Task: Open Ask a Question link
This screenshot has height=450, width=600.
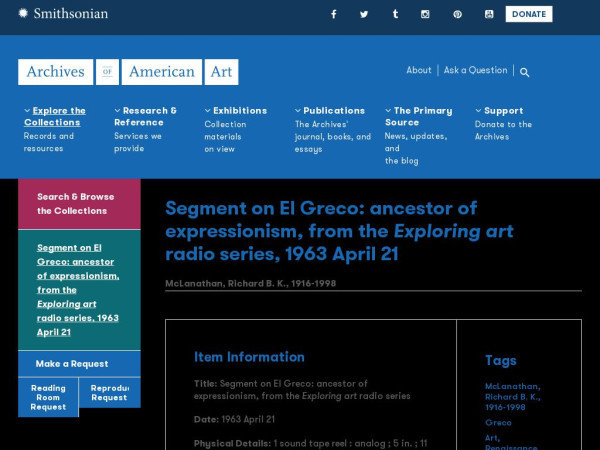Action: click(475, 70)
